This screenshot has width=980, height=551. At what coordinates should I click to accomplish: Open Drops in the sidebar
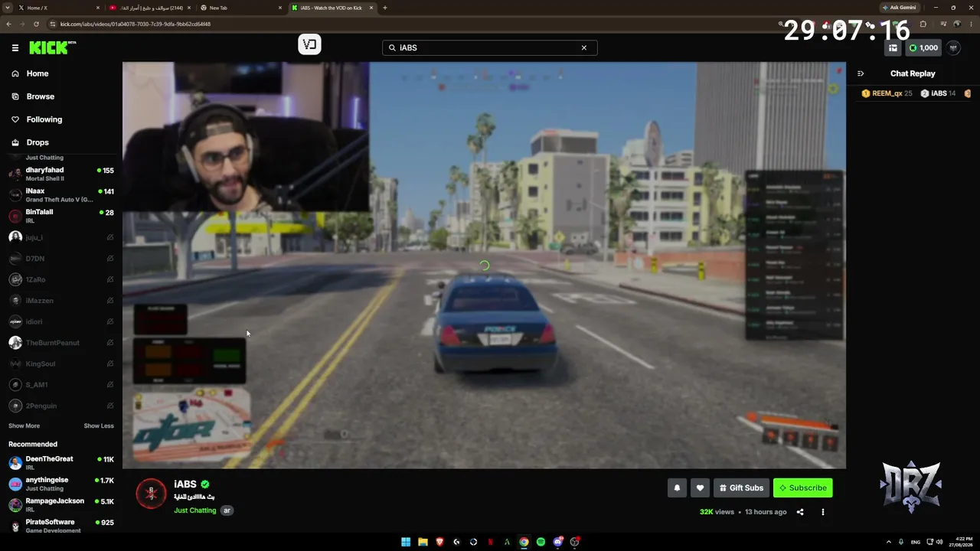click(60, 142)
